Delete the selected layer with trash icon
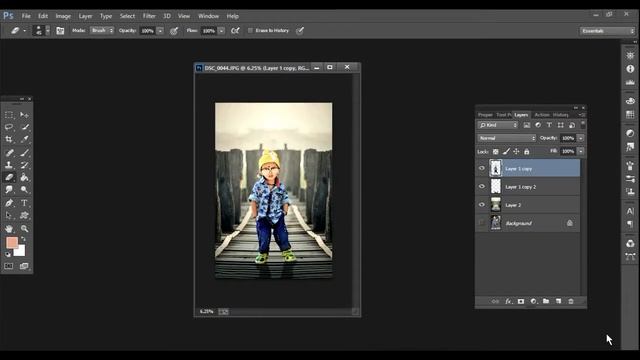640x360 pixels. point(571,301)
